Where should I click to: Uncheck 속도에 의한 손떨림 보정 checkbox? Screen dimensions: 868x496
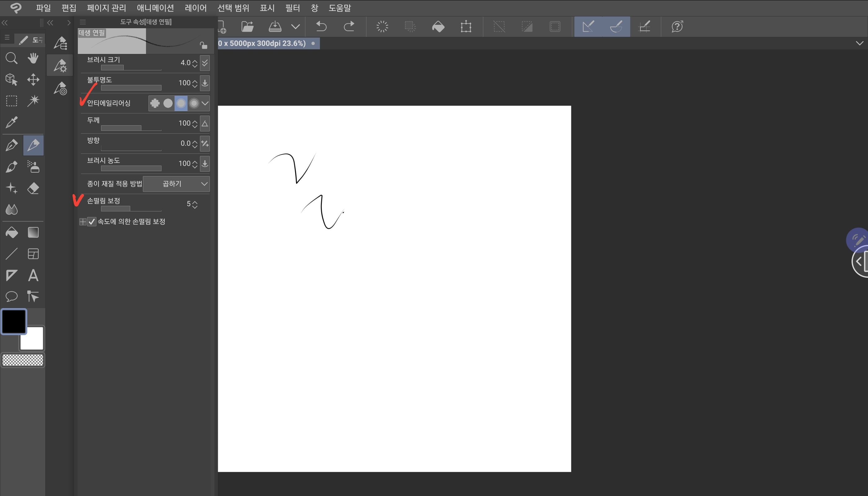(92, 222)
